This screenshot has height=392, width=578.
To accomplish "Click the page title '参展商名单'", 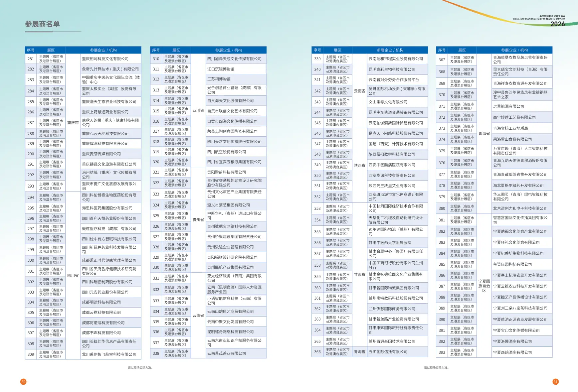I will coord(42,24).
